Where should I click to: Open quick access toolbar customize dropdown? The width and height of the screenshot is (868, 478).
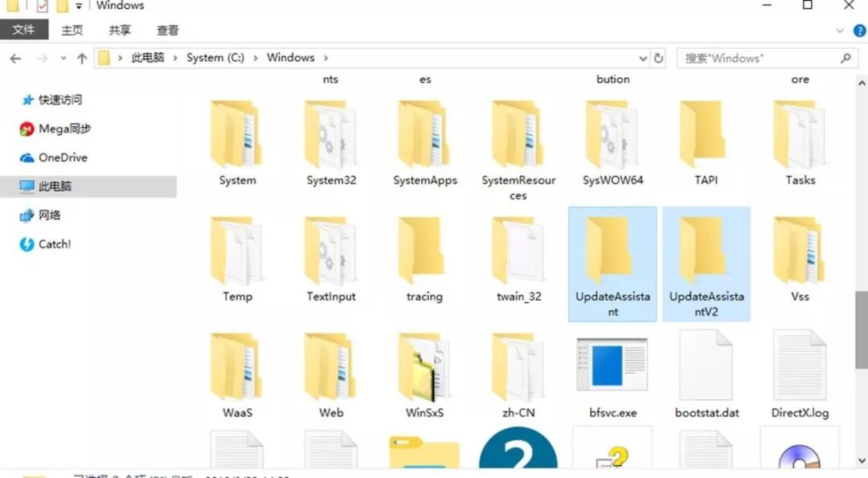[x=79, y=6]
